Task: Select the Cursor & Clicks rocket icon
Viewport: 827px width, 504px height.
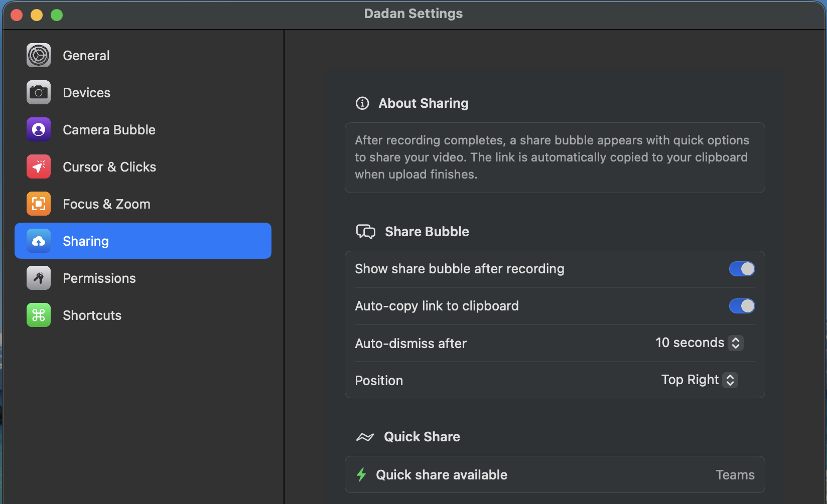Action: (x=38, y=166)
